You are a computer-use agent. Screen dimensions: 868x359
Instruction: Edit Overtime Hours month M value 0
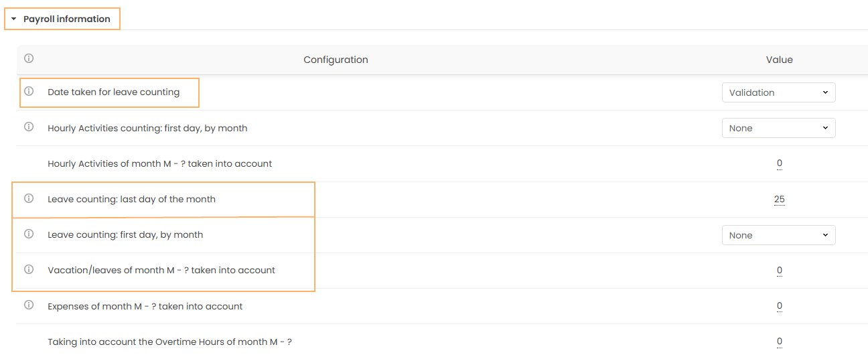click(780, 342)
